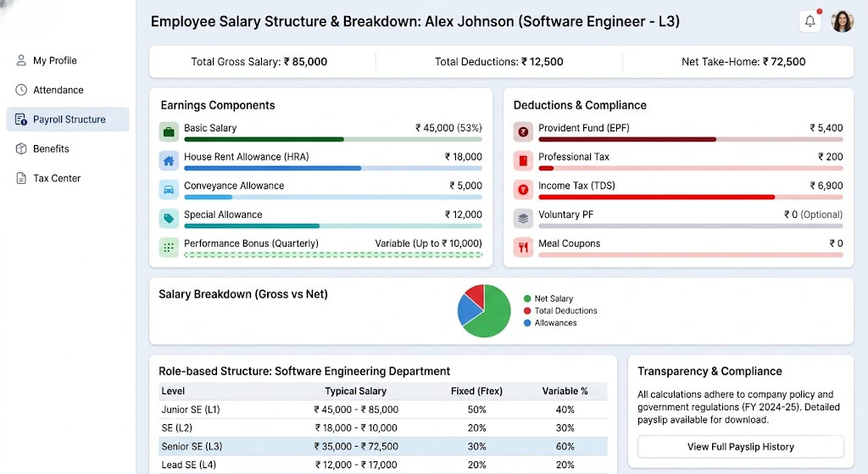Viewport: 868px width, 474px height.
Task: Select the Lead SE (L4) row label
Action: [189, 465]
